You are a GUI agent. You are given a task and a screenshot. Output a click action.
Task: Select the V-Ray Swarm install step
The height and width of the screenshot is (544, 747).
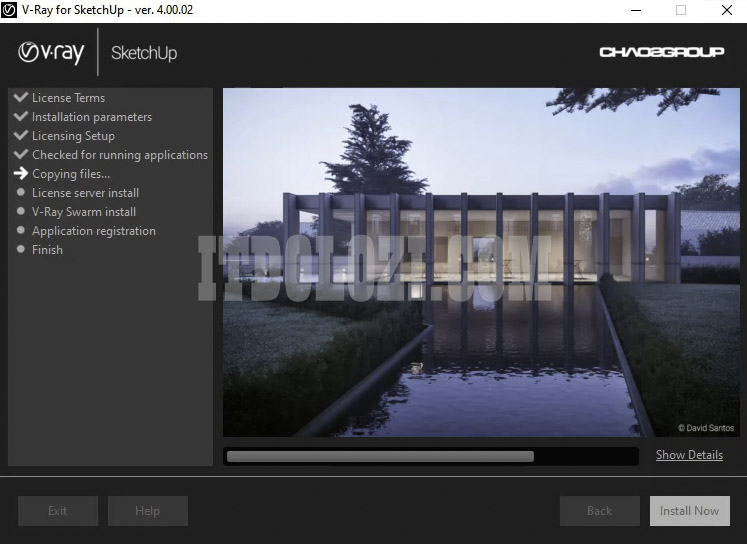pyautogui.click(x=83, y=212)
